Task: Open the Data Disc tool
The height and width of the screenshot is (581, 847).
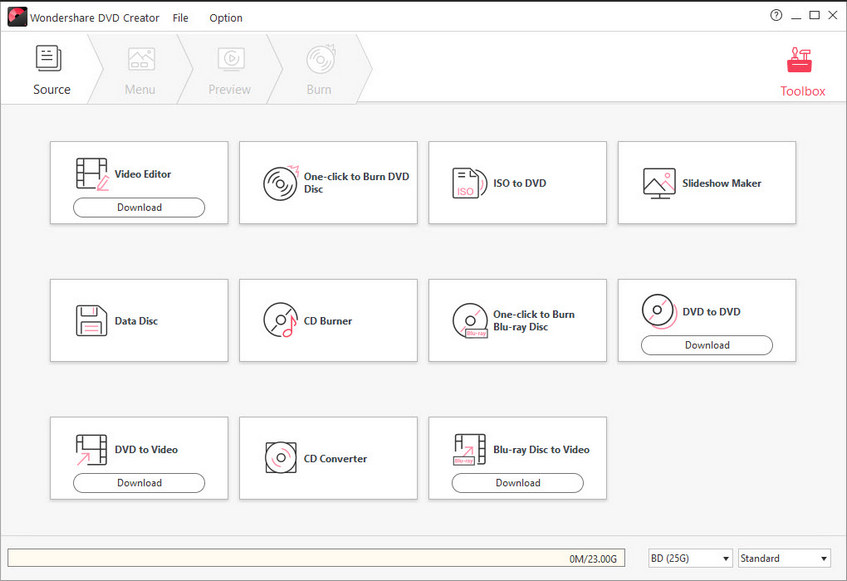Action: coord(138,320)
